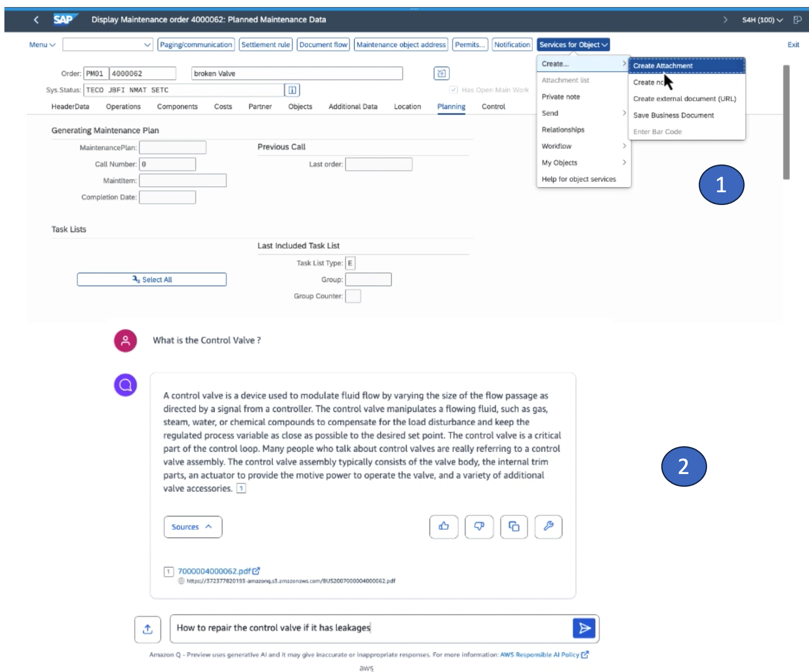Copy the control valve answer
This screenshot has height=672, width=809.
[x=514, y=526]
